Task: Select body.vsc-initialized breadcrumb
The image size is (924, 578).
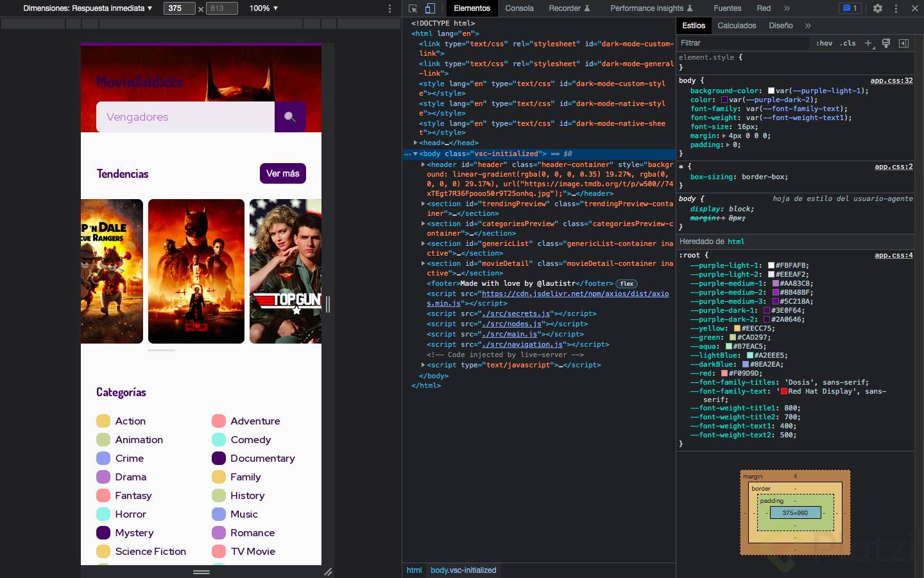Action: [x=463, y=570]
